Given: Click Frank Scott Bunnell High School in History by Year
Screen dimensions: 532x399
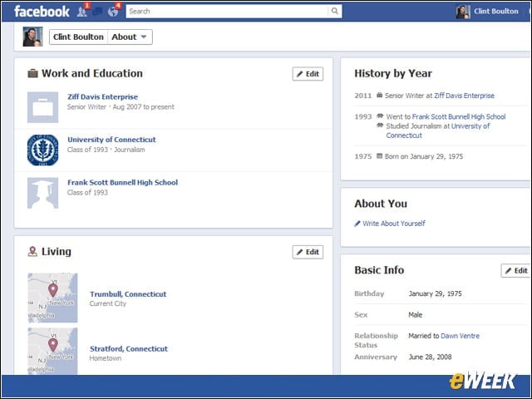Looking at the screenshot, I should coord(459,116).
